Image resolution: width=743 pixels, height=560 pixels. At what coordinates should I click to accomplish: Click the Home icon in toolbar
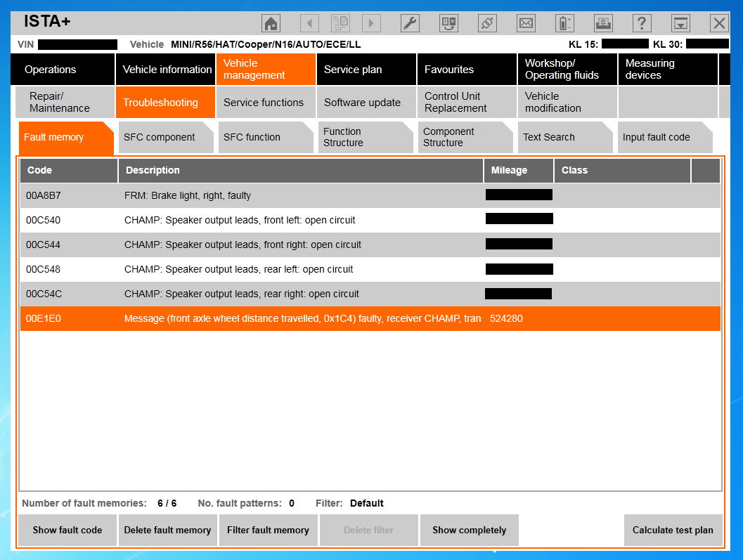tap(271, 23)
